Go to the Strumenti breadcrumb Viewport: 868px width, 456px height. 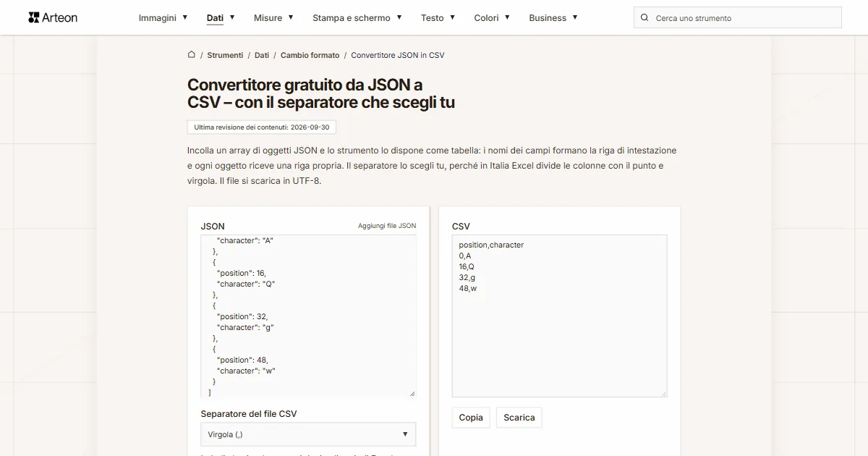pos(225,55)
